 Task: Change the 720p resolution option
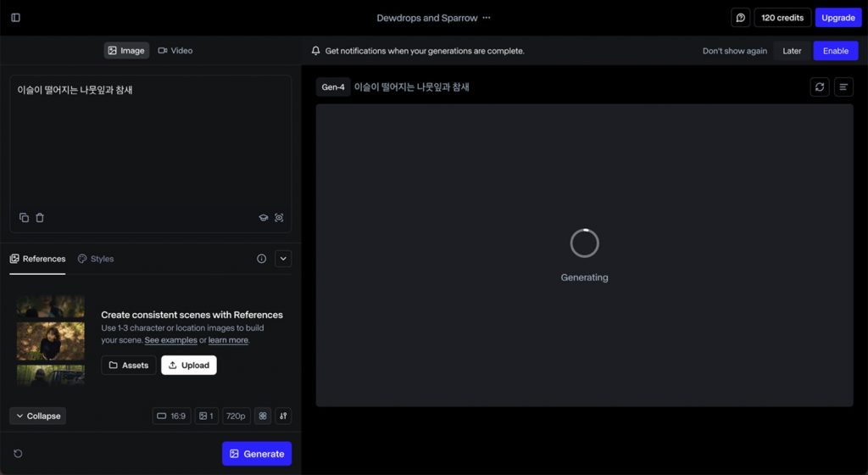point(236,416)
